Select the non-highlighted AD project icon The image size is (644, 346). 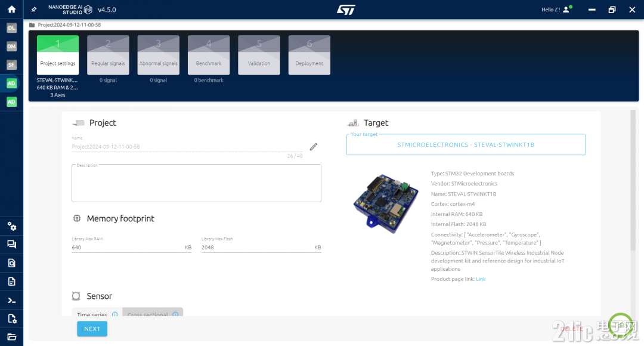(x=11, y=102)
